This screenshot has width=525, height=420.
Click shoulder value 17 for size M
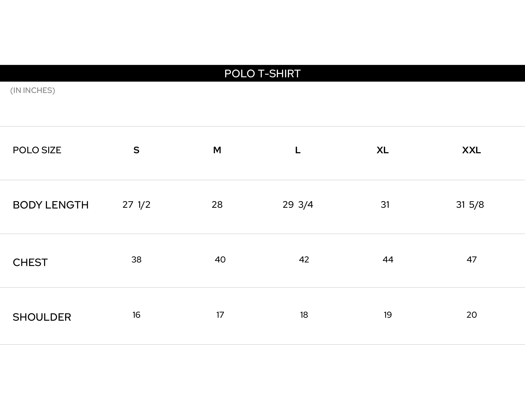[220, 315]
